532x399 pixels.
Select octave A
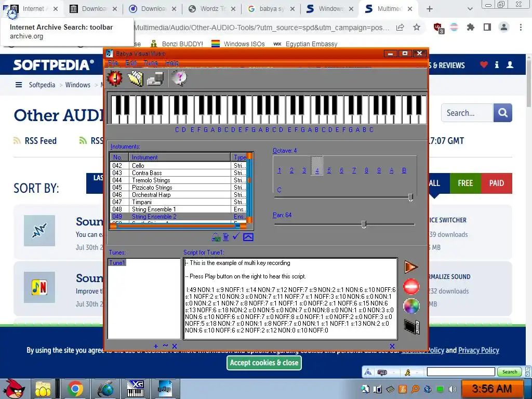point(391,170)
